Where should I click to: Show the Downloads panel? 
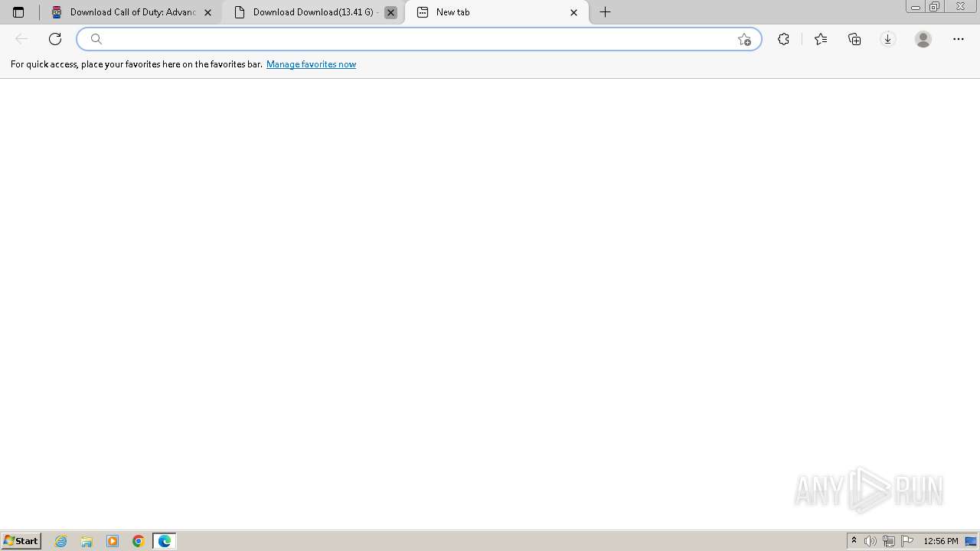(x=888, y=39)
